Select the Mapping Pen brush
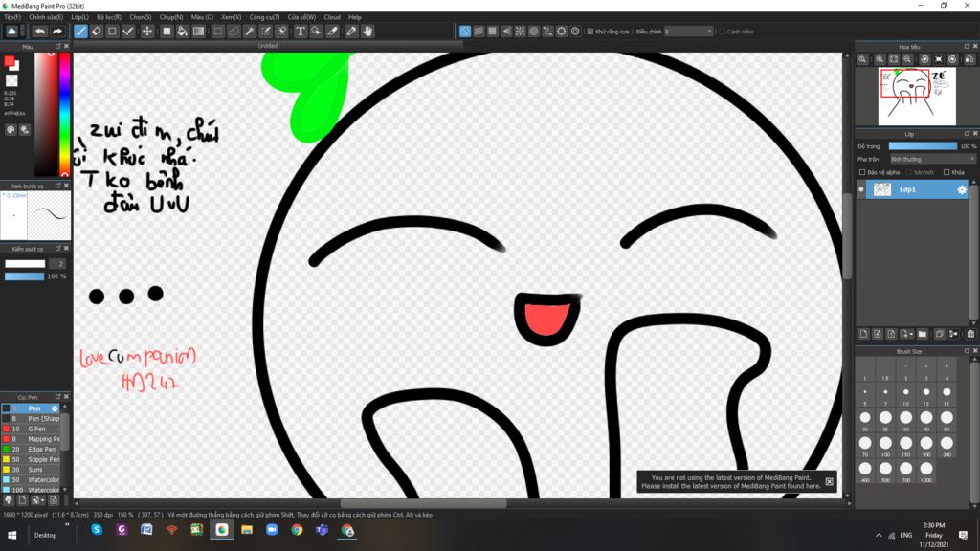The image size is (980, 551). pyautogui.click(x=32, y=439)
